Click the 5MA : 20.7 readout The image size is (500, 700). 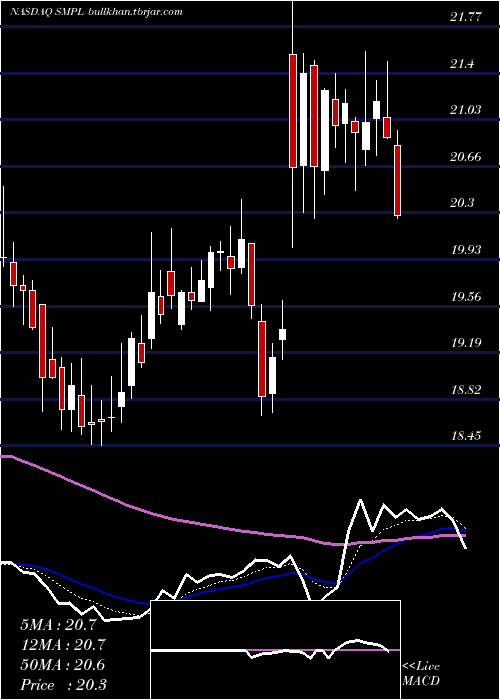[x=58, y=625]
